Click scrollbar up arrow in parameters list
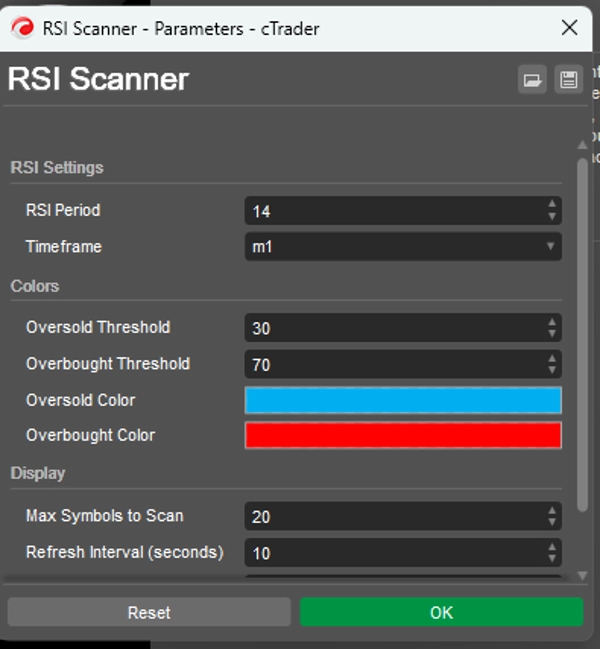600x649 pixels. (582, 145)
